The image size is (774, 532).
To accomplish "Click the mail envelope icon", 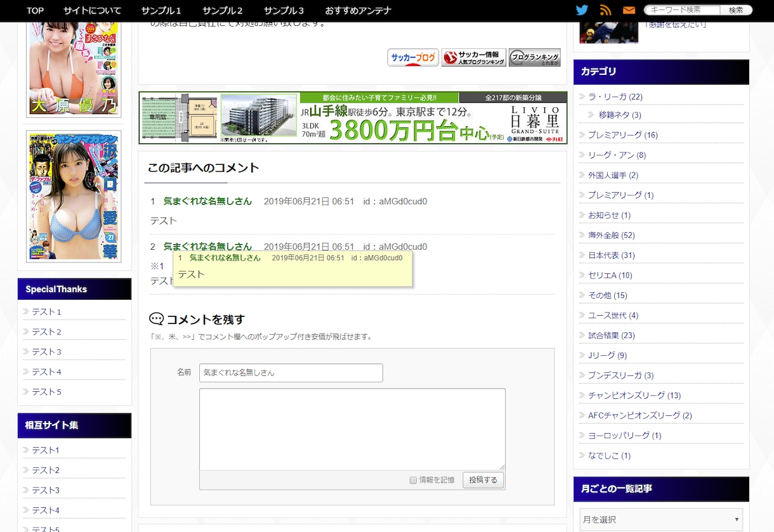I will click(x=629, y=10).
